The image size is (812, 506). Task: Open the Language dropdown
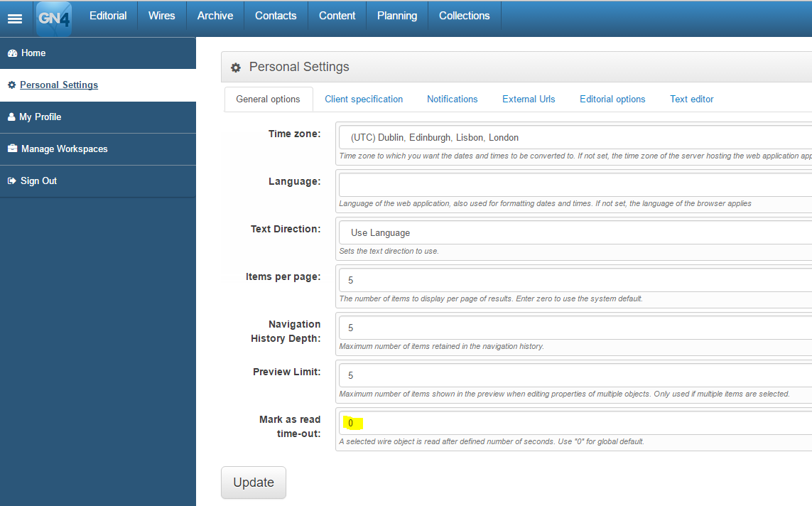(575, 185)
